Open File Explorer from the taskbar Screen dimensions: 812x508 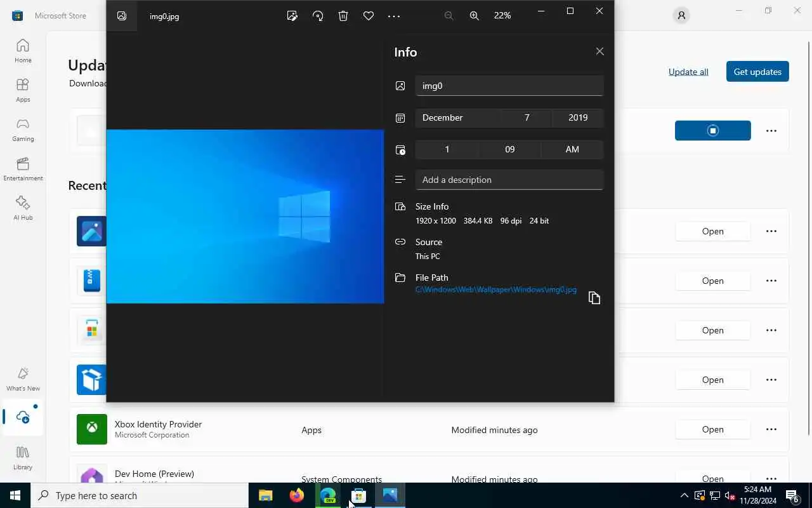(x=266, y=495)
